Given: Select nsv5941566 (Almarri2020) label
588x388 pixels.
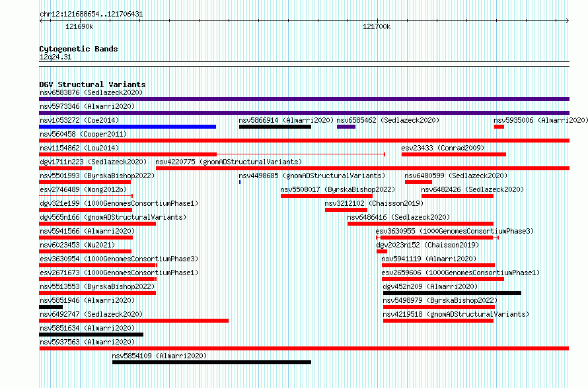Looking at the screenshot, I should tap(87, 231).
